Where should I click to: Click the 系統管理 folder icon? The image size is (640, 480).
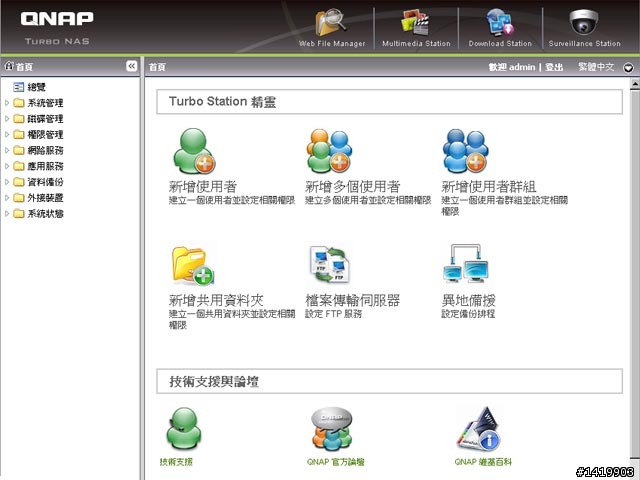click(x=19, y=103)
